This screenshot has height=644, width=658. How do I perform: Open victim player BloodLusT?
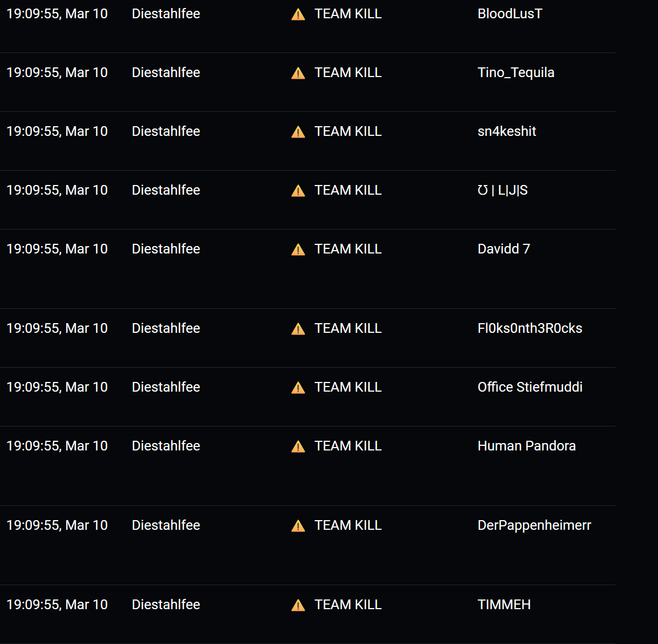[510, 14]
